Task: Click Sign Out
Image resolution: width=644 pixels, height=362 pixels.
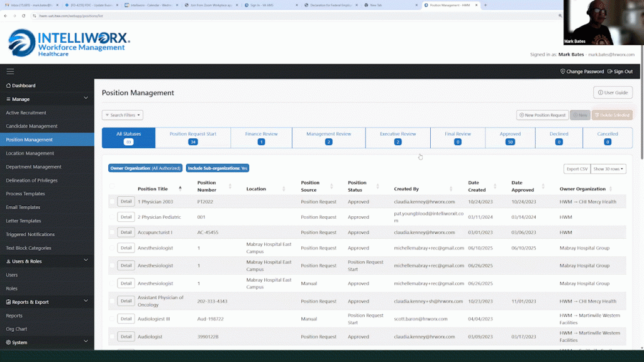Action: (619, 72)
